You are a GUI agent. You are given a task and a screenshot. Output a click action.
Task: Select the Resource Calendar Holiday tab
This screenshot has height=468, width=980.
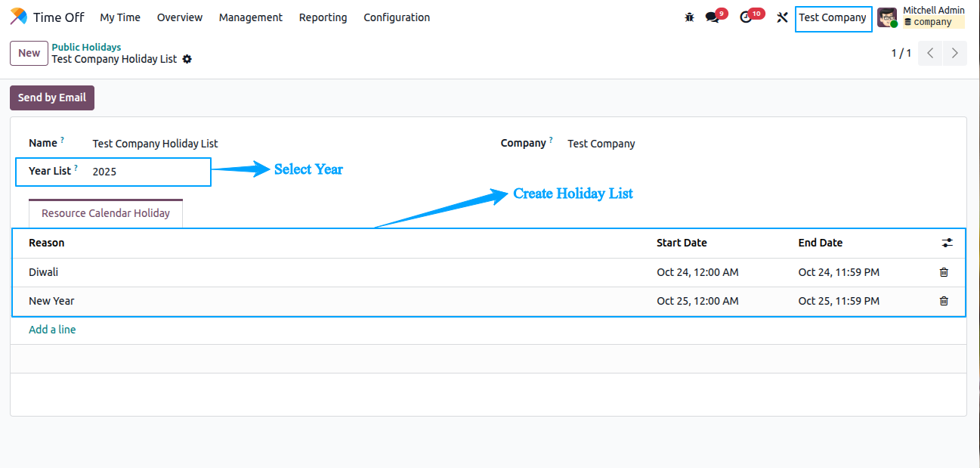106,213
